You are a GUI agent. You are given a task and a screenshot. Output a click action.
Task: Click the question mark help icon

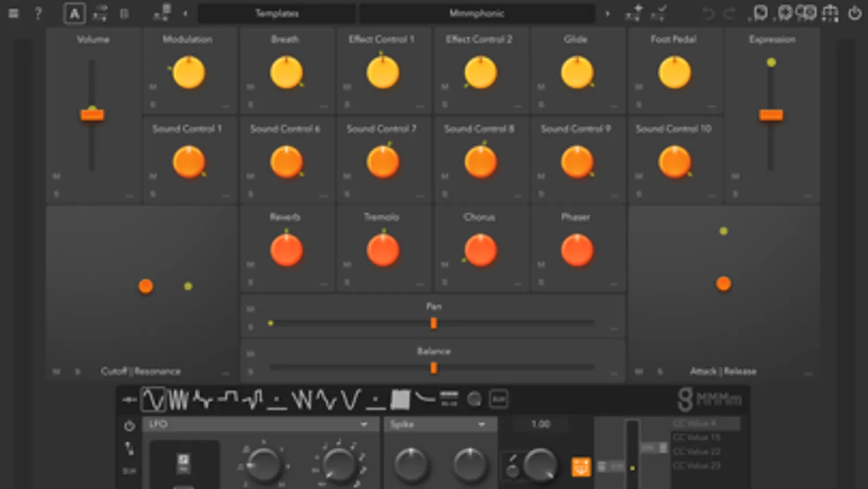click(38, 13)
